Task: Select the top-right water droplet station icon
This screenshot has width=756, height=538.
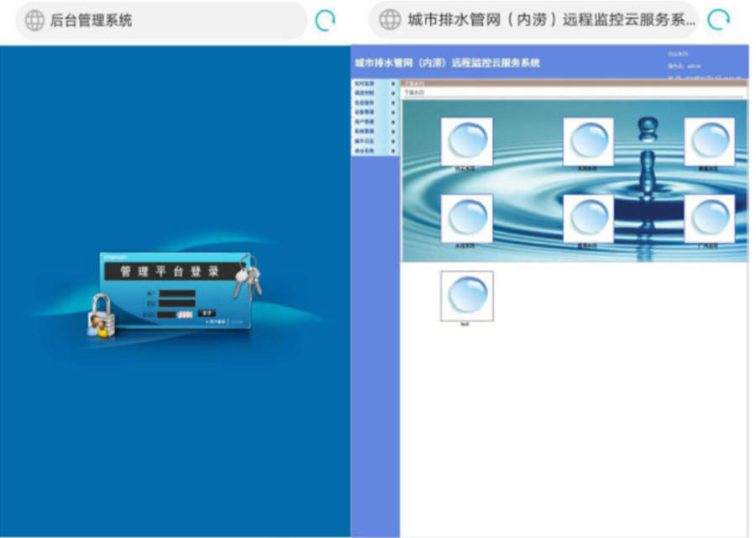Action: pyautogui.click(x=709, y=141)
